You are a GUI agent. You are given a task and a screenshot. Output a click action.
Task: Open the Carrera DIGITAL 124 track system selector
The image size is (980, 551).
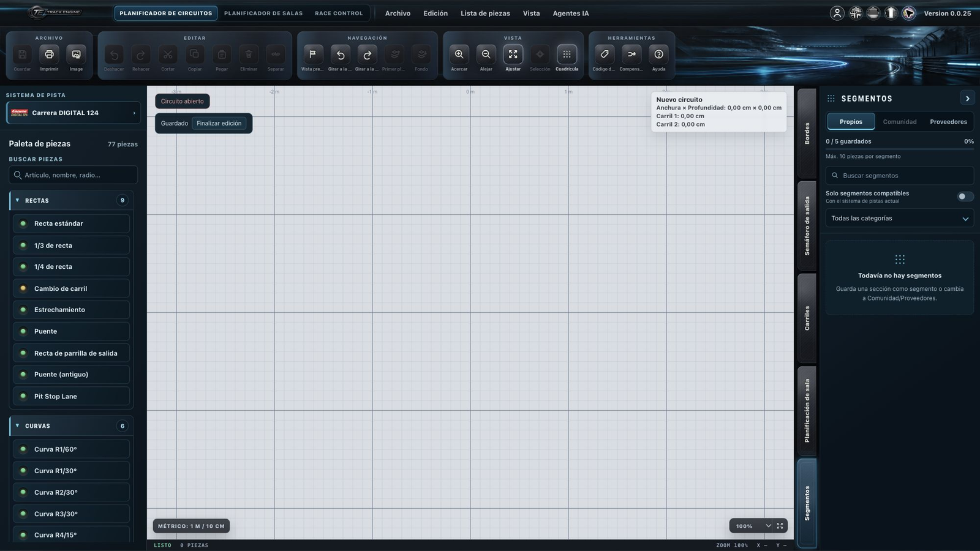73,113
